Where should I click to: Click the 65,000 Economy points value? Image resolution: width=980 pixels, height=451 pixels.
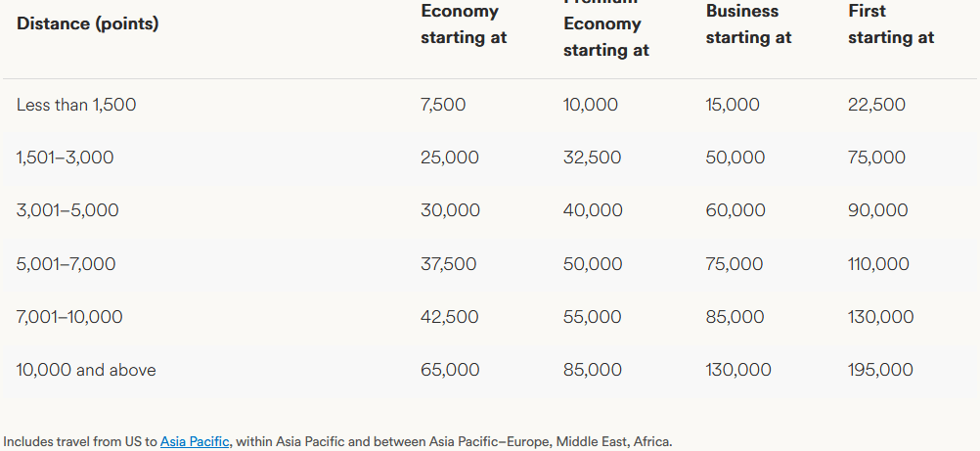[450, 370]
